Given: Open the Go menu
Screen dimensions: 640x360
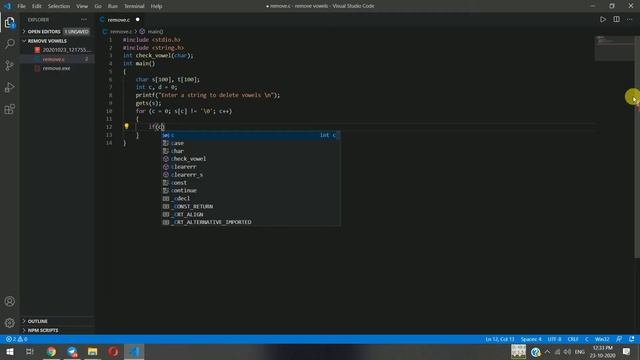Looking at the screenshot, I should coord(98,6).
